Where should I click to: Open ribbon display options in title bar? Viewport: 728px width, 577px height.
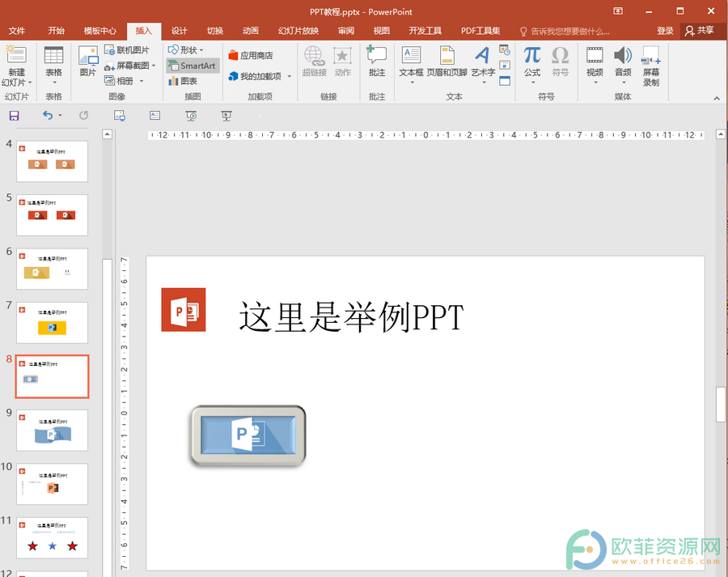tap(618, 11)
